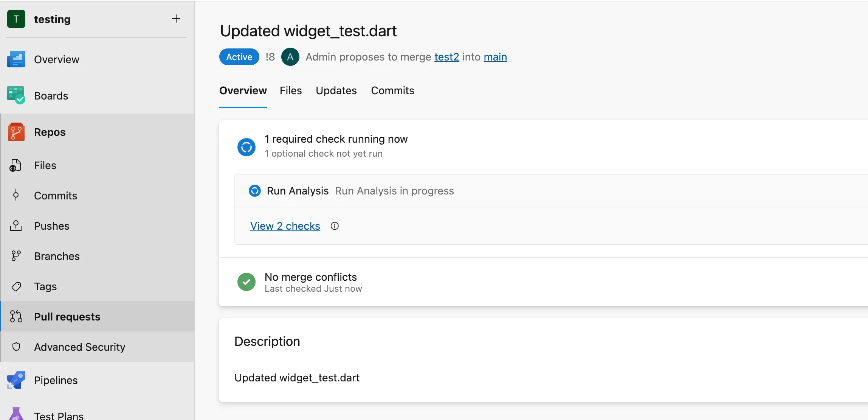
Task: Expand the Files tab content
Action: [x=291, y=90]
